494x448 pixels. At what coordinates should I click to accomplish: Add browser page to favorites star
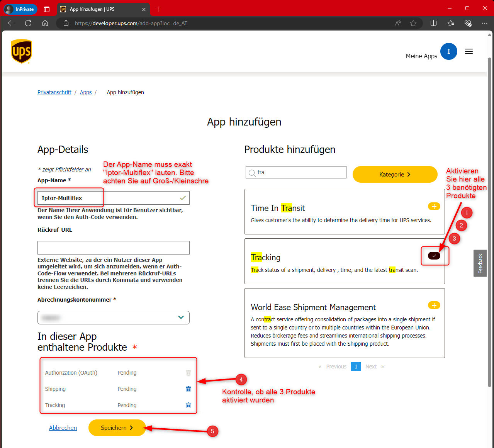pyautogui.click(x=413, y=23)
